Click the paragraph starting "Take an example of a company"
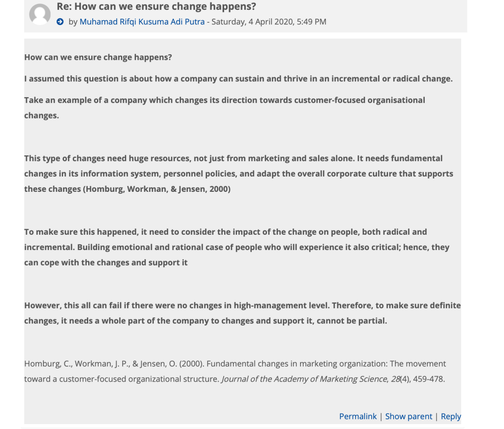The width and height of the screenshot is (504, 429). 224,100
